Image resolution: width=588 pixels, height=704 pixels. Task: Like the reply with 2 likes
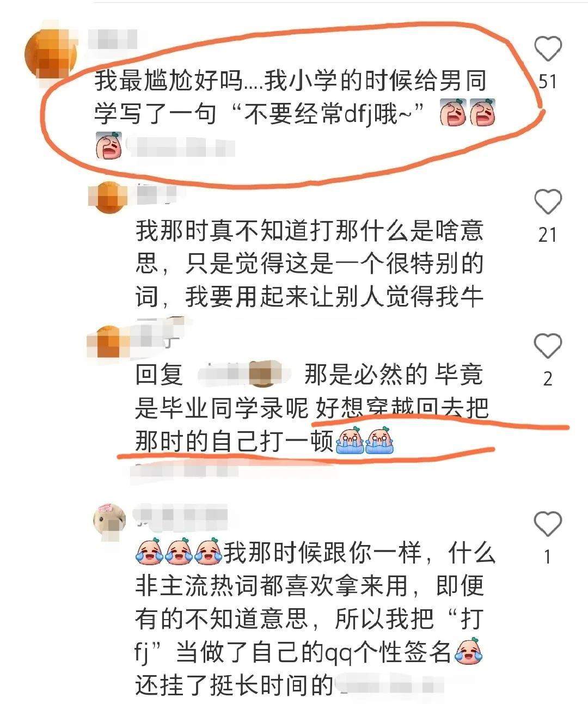pyautogui.click(x=548, y=346)
